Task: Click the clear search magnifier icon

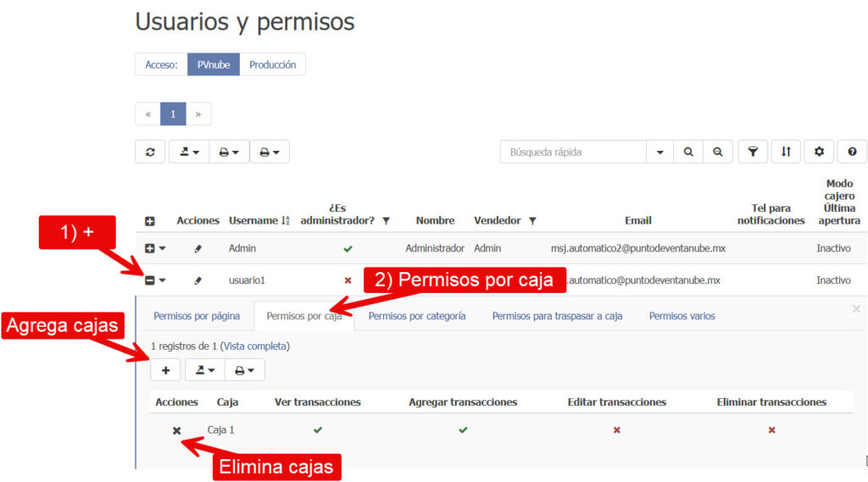Action: tap(717, 152)
